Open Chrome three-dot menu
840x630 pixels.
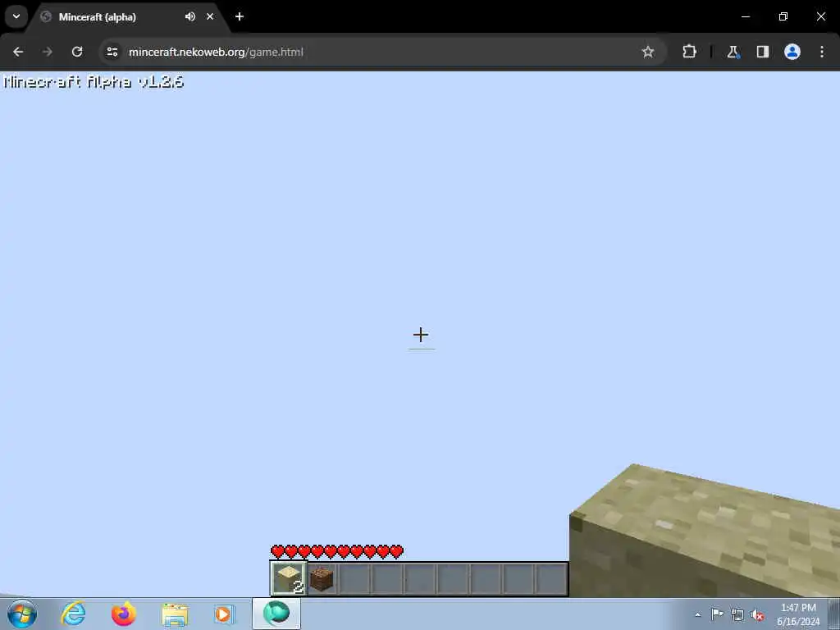[x=822, y=52]
